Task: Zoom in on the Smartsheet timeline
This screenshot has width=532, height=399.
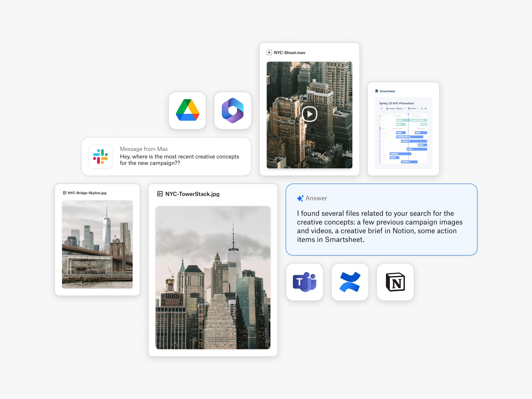Action: click(426, 109)
